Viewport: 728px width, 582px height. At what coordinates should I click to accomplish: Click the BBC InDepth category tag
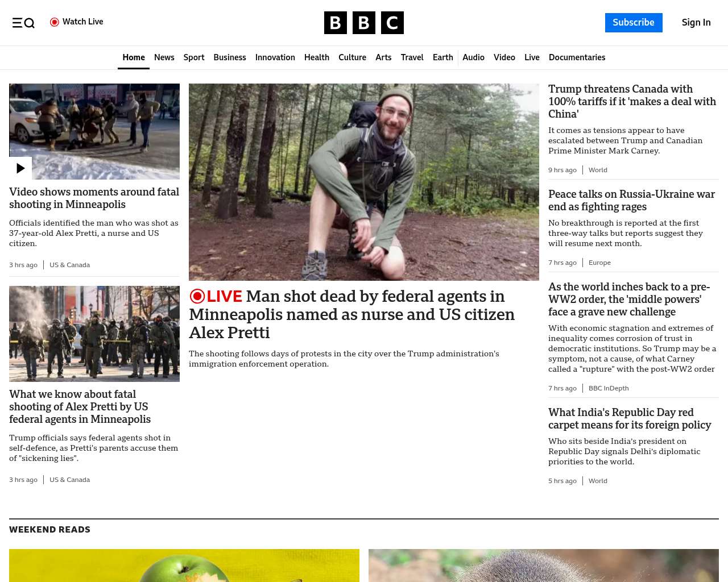(609, 388)
